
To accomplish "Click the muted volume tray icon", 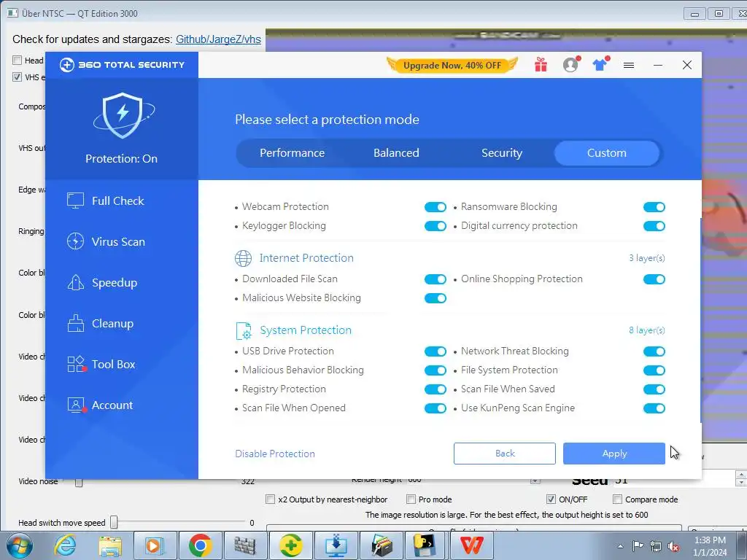I will point(673,546).
